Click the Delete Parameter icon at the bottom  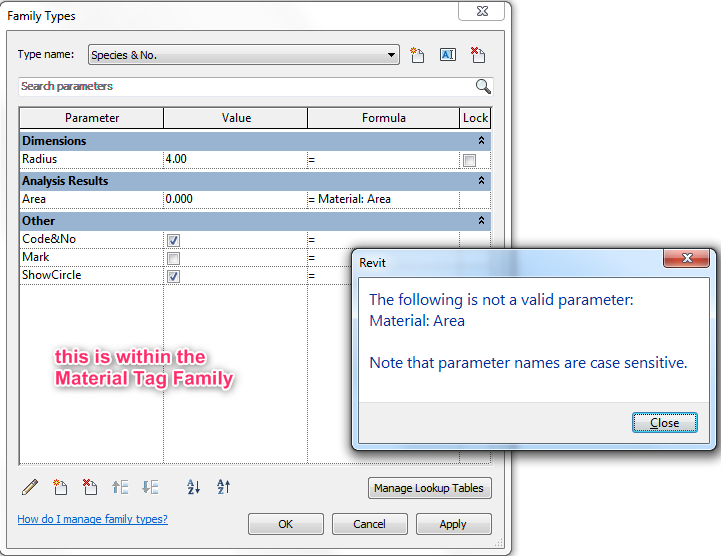point(90,487)
